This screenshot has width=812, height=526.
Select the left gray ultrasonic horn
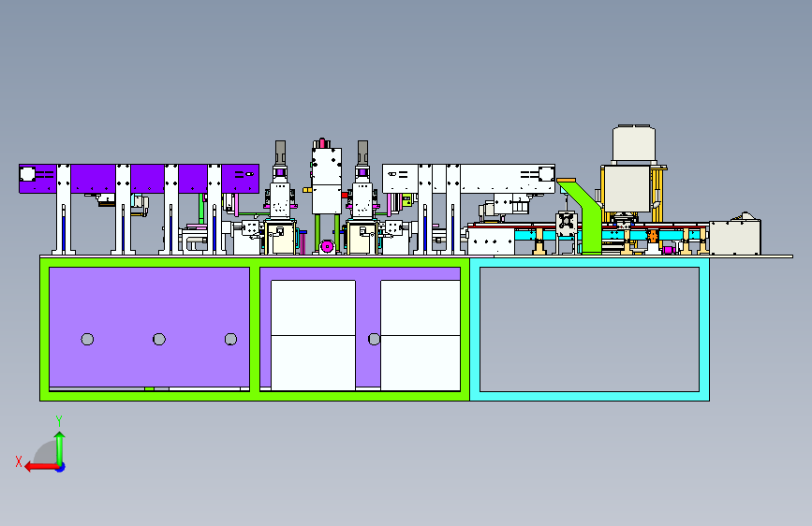[x=280, y=153]
